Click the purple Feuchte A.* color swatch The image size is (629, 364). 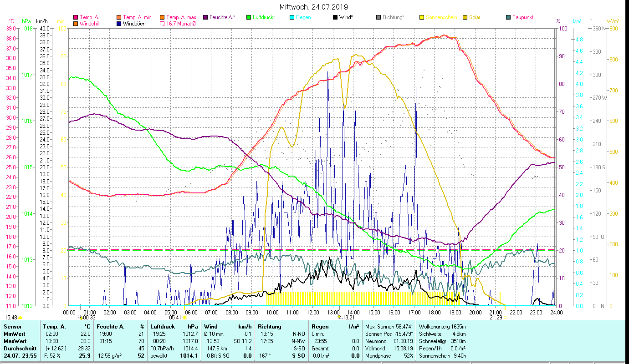pos(205,17)
